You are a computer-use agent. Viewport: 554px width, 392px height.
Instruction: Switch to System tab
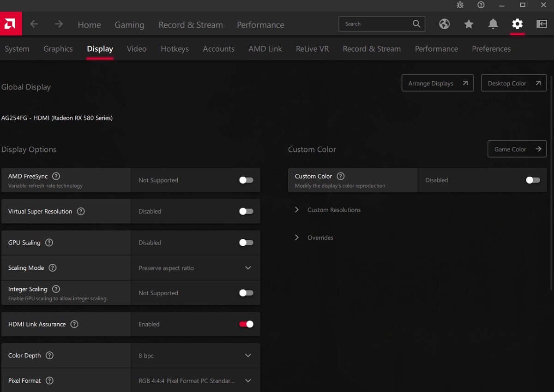click(x=17, y=49)
